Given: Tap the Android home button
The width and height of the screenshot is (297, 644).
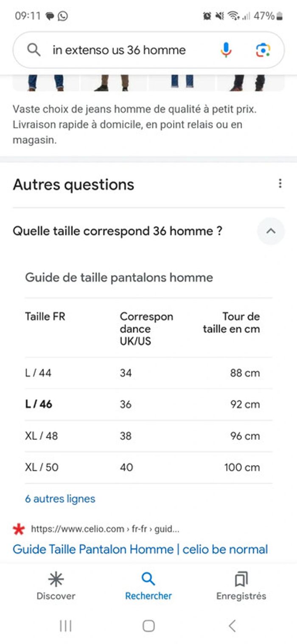Looking at the screenshot, I should tap(148, 625).
